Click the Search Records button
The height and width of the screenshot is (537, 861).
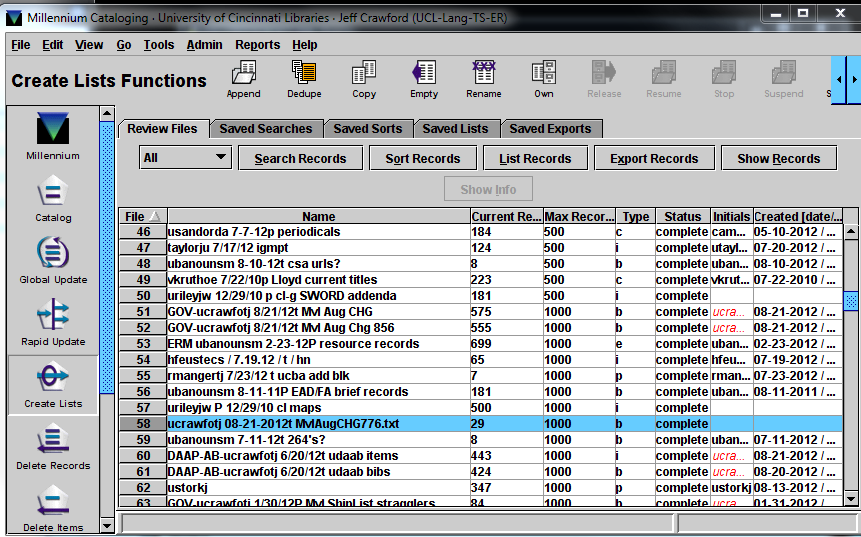[300, 158]
